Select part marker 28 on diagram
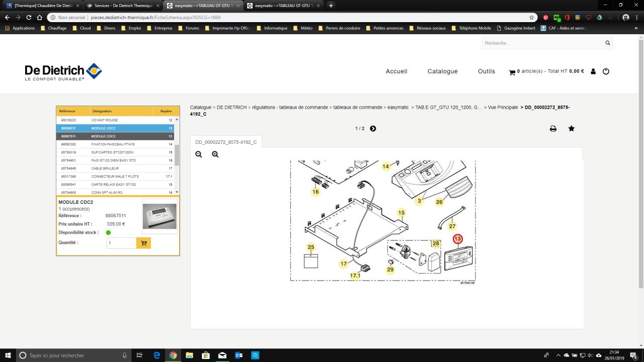 436,243
